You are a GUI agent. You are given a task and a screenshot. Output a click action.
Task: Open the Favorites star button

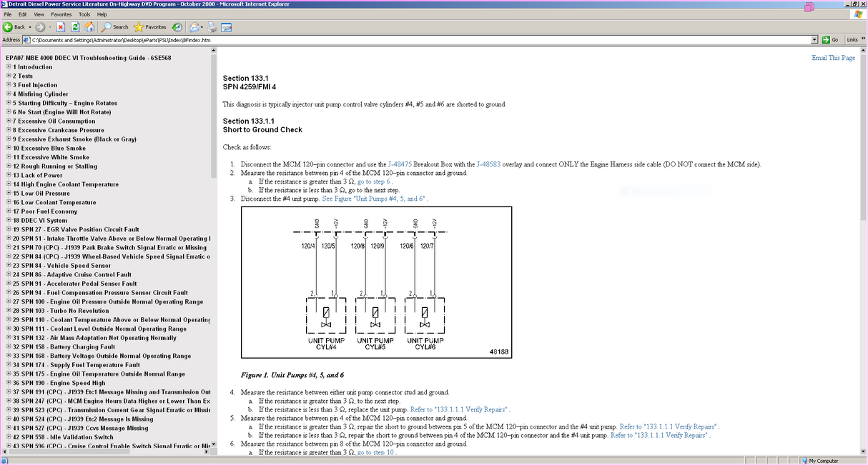click(150, 27)
